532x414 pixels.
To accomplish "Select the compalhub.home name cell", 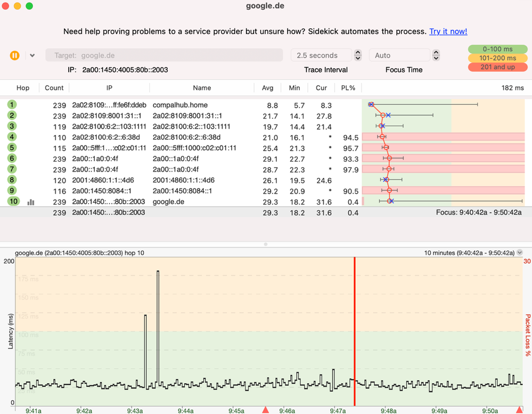I will pyautogui.click(x=180, y=105).
